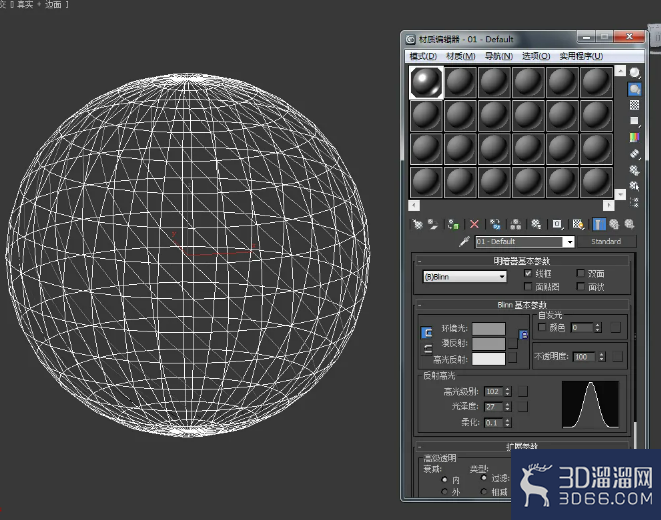Click the Make Preview icon

634,154
